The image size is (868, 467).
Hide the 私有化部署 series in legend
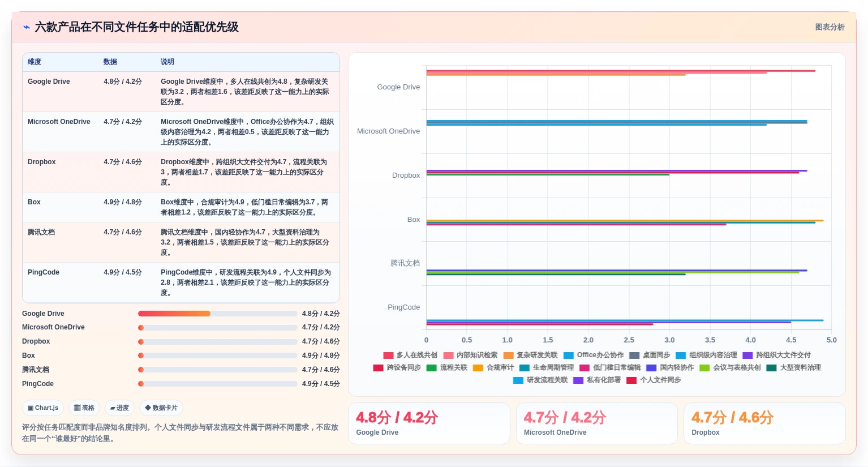597,380
